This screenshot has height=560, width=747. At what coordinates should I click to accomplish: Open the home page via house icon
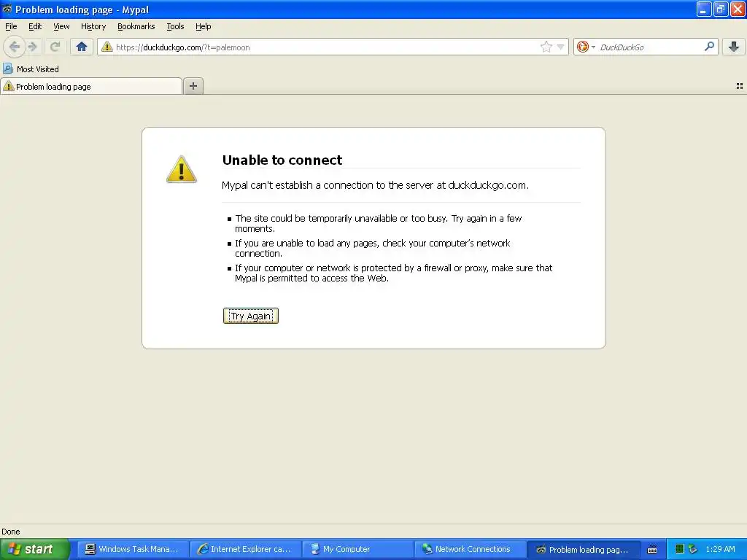(x=82, y=47)
